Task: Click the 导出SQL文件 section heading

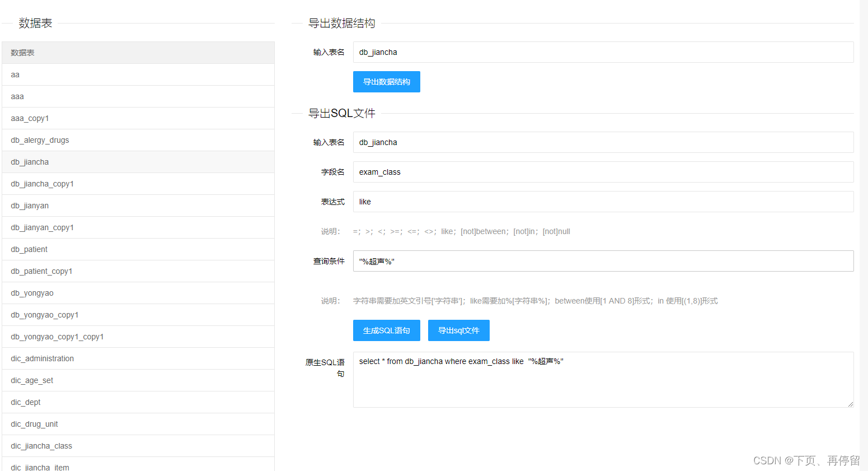Action: tap(341, 113)
